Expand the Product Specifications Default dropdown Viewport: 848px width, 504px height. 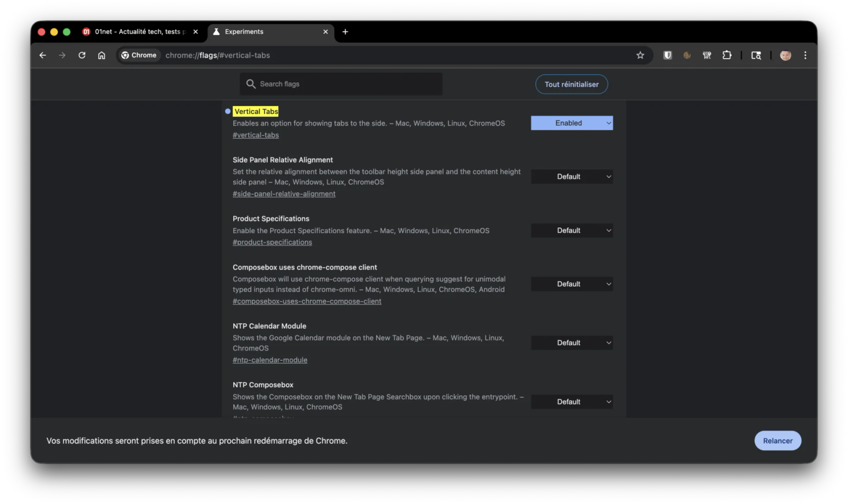(572, 231)
